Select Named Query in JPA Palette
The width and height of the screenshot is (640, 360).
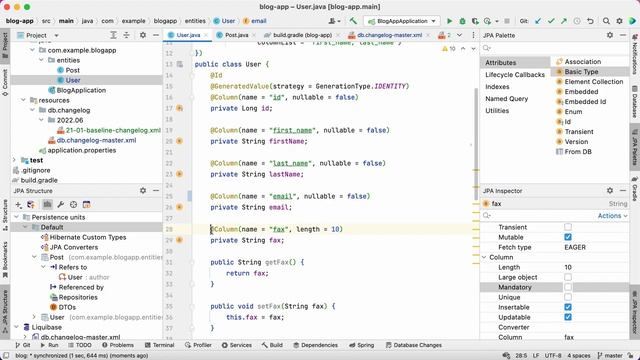point(507,99)
